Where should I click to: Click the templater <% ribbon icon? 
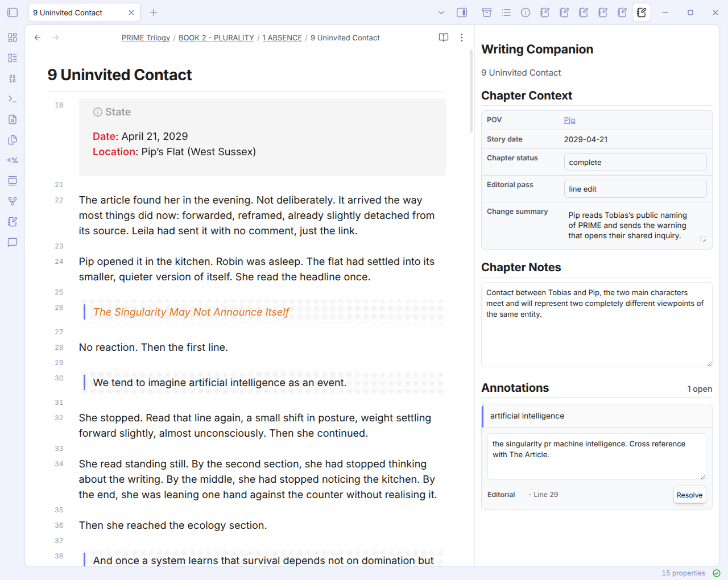[x=13, y=160]
